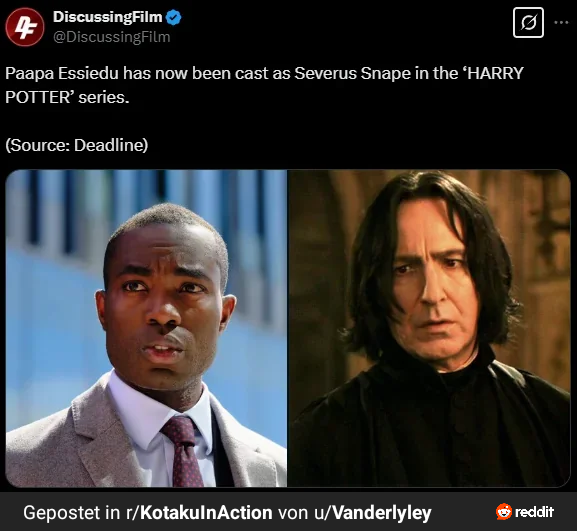Click the reddit wordmark text

point(534,512)
